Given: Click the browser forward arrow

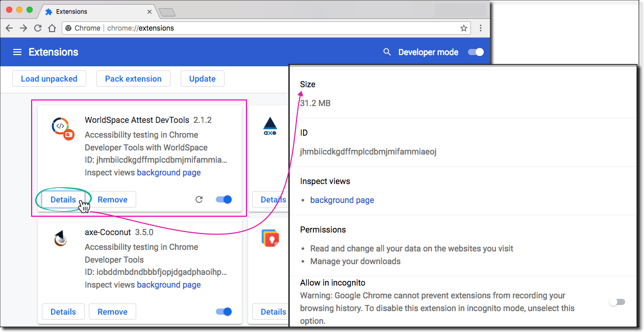Looking at the screenshot, I should pos(23,28).
